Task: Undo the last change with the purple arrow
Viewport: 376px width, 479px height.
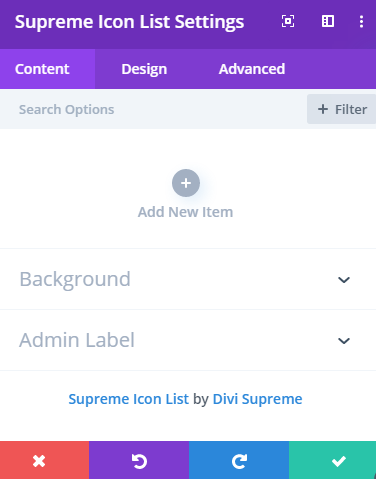Action: point(139,460)
